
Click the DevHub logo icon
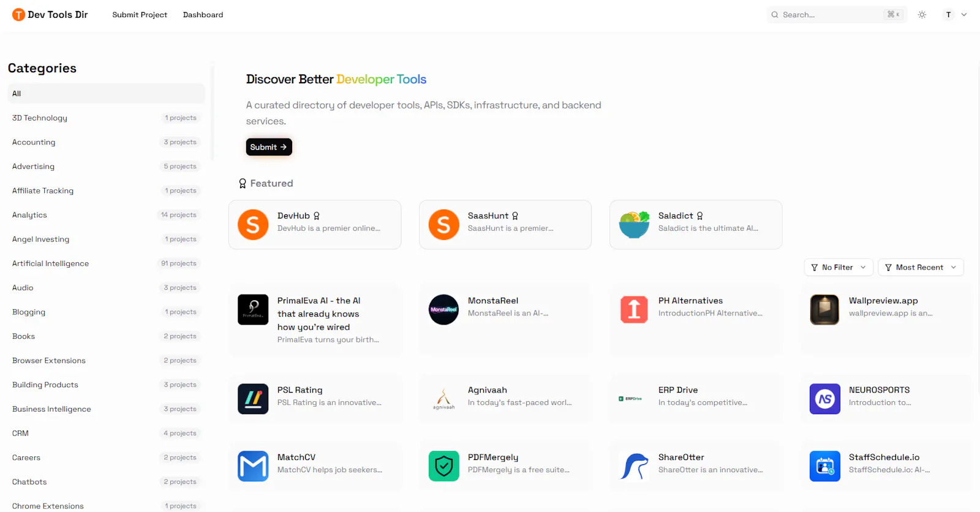point(253,225)
